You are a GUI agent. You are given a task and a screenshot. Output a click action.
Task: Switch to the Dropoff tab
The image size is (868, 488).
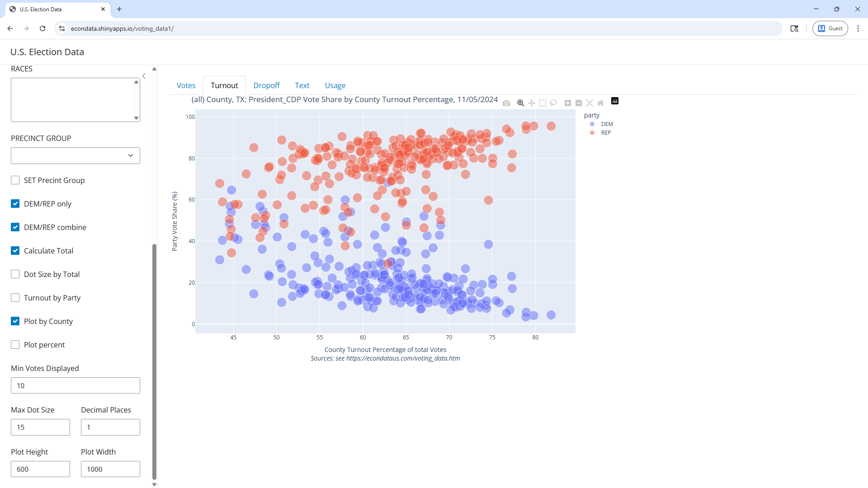click(x=266, y=85)
